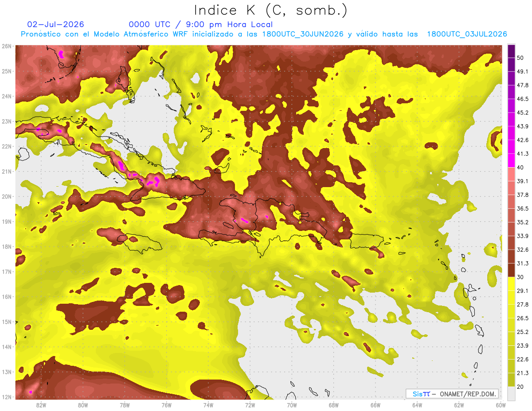This screenshot has width=532, height=411.
Task: Click the "64W" longitude label
Action: tap(417, 405)
